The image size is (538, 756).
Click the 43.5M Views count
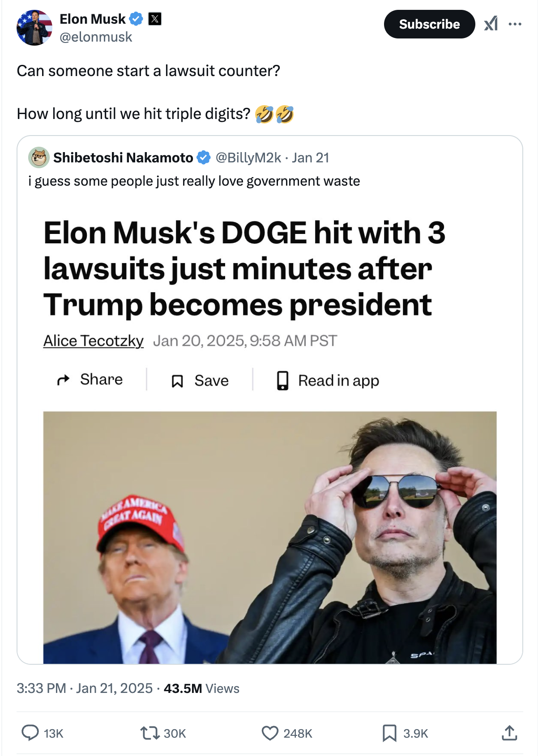(x=201, y=688)
